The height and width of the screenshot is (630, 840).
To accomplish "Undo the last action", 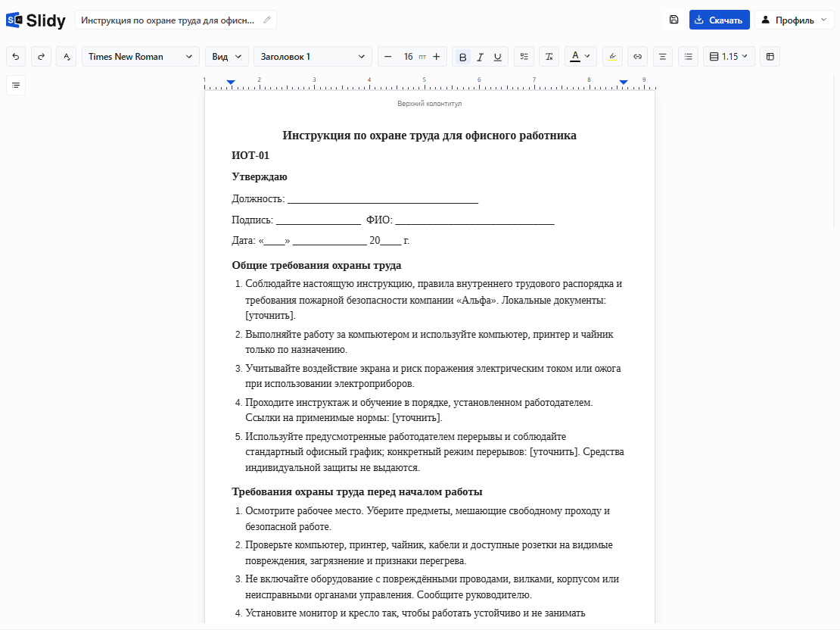I will click(16, 56).
